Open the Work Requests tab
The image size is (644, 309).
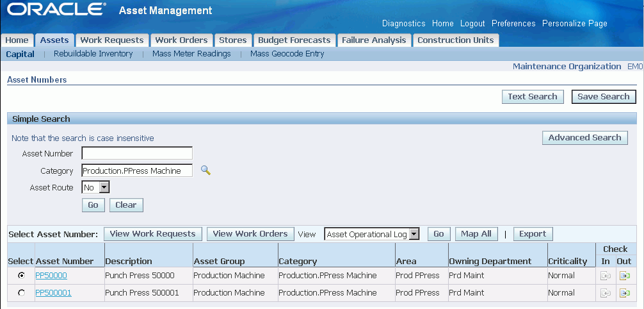112,40
